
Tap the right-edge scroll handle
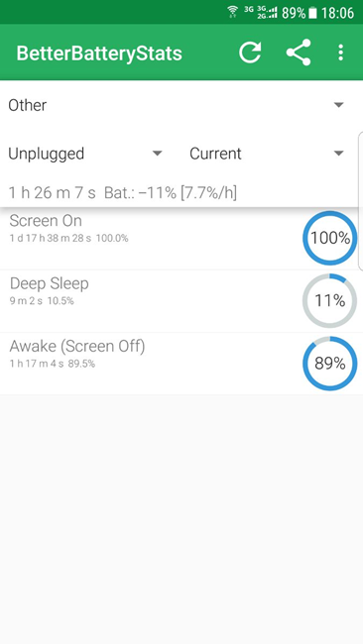point(361,201)
